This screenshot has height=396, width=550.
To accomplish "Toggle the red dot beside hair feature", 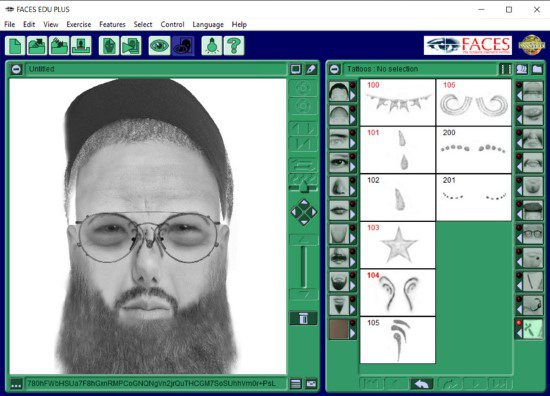I will pyautogui.click(x=353, y=85).
